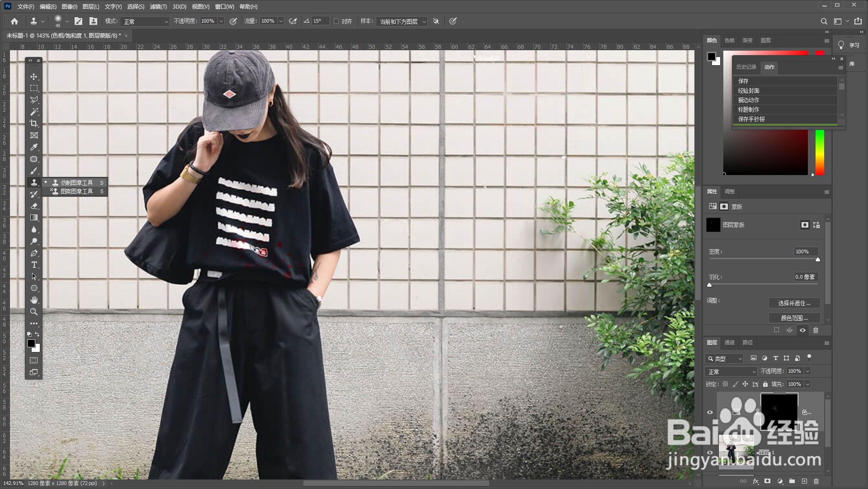Open the 样本 sample source dropdown
The width and height of the screenshot is (868, 489).
click(x=401, y=21)
